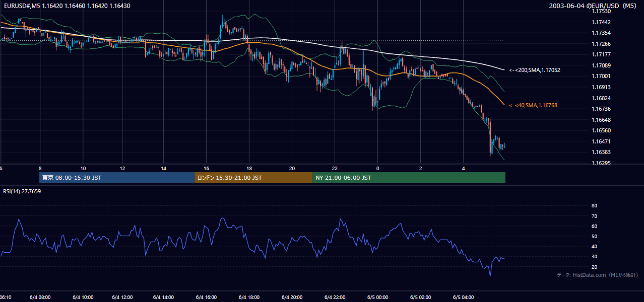The height and width of the screenshot is (302, 644).
Task: Click the 200 SMA 1.17052 label
Action: coord(535,70)
